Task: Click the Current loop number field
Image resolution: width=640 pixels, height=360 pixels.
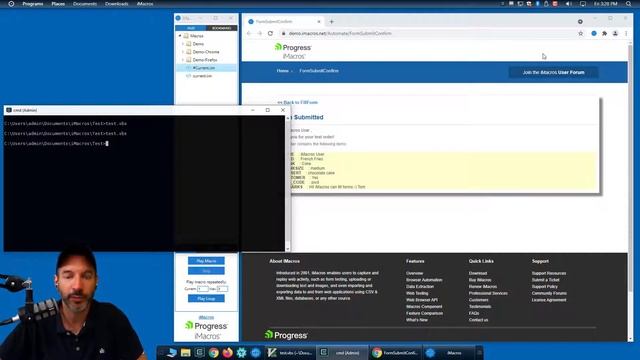Action: click(203, 289)
